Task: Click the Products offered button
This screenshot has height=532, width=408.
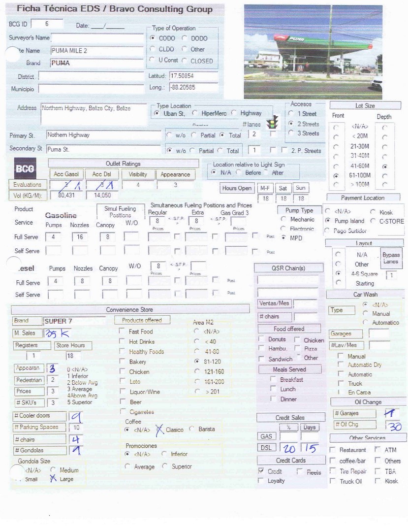Action: (x=142, y=320)
